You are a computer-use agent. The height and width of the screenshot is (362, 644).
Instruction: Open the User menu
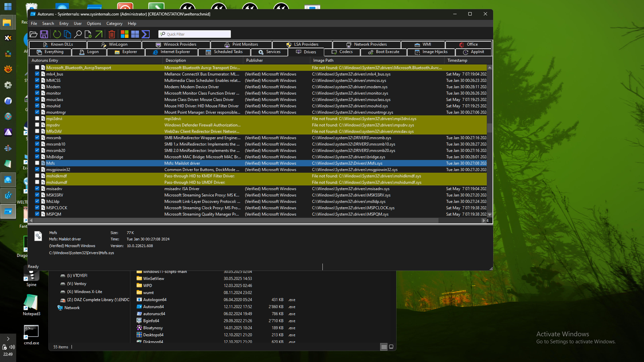tap(77, 23)
